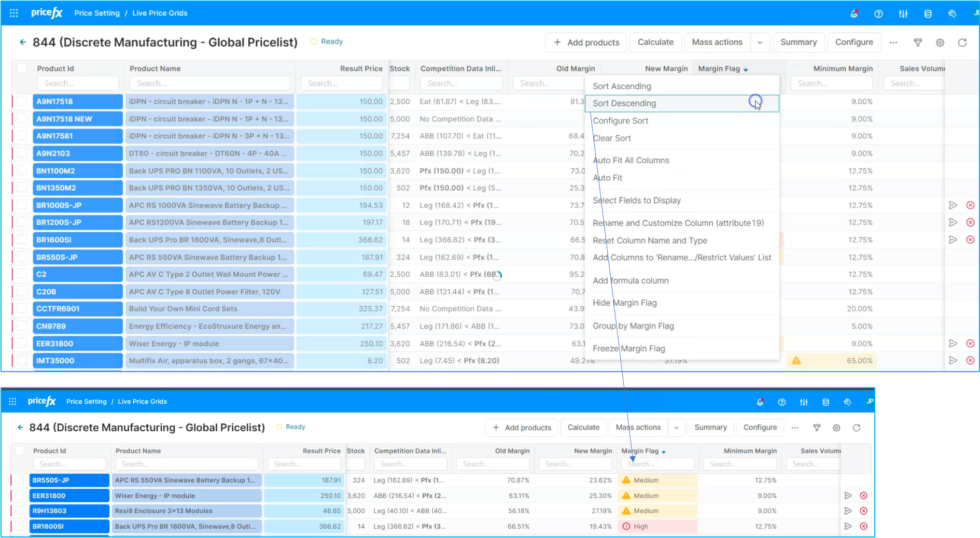Open grid settings gear icon
This screenshot has width=980, height=538.
[940, 43]
